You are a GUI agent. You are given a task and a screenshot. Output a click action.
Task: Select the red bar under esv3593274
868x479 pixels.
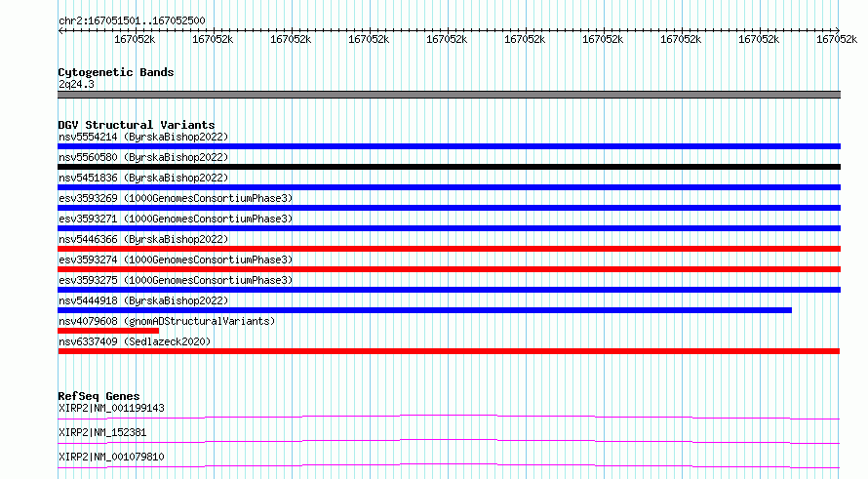click(x=449, y=269)
